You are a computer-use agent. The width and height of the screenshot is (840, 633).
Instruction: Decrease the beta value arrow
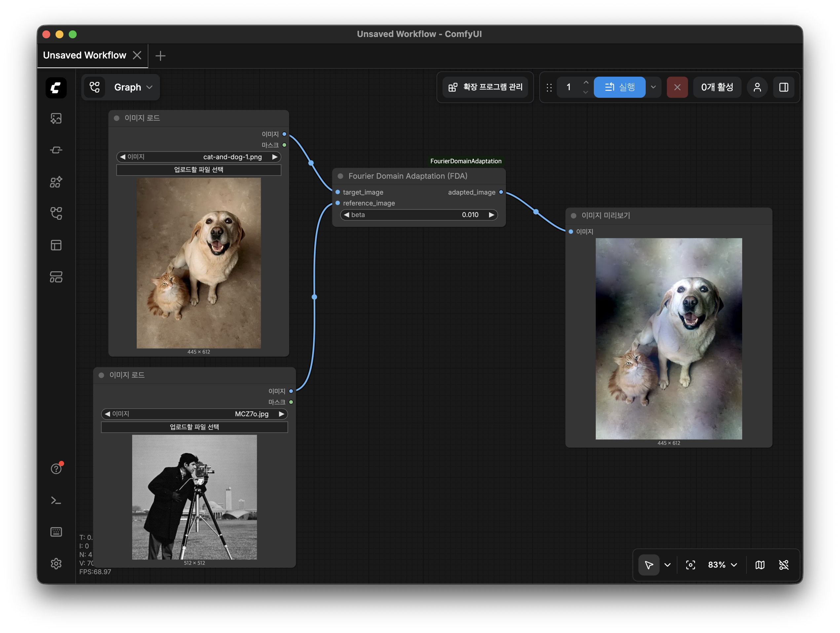click(x=346, y=215)
